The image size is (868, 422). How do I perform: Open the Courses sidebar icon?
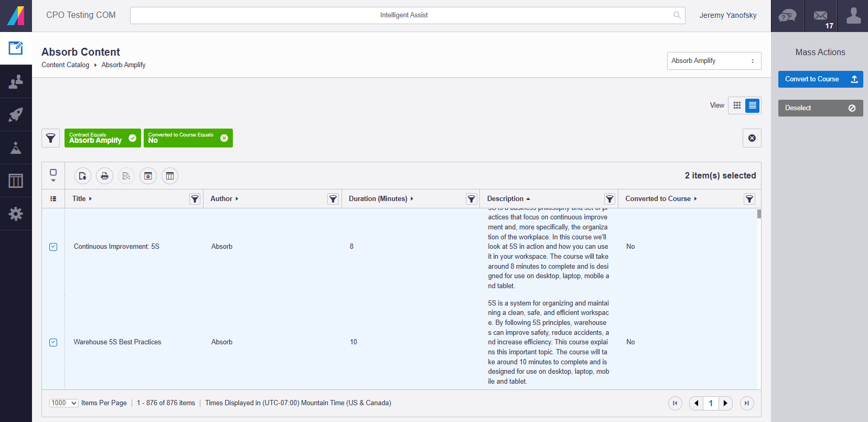click(x=16, y=48)
